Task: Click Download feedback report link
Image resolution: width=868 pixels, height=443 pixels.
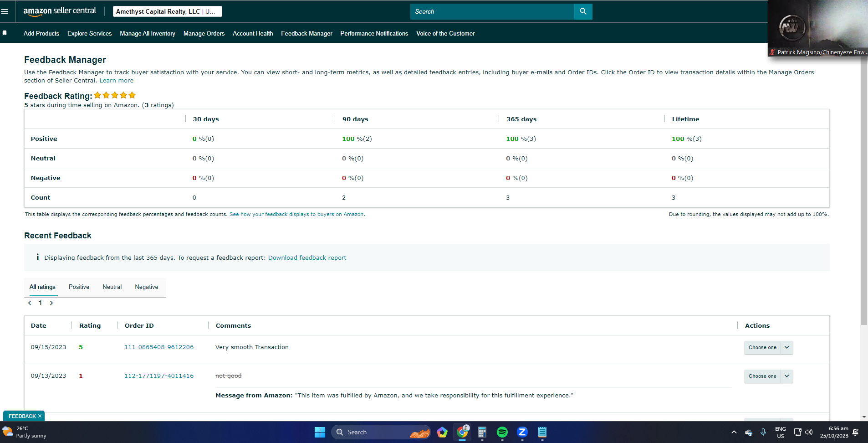Action: pos(307,258)
